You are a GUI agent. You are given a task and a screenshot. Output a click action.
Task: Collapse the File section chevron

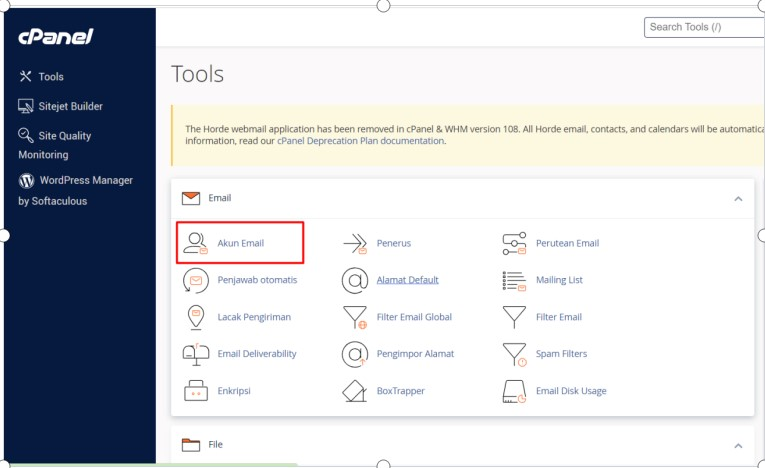pos(738,446)
